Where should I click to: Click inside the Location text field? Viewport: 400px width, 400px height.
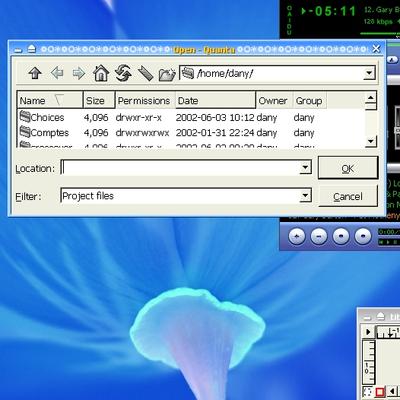pos(180,167)
